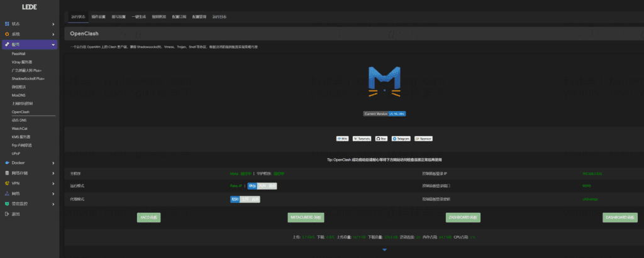This screenshot has height=258, width=644.
Task: Click control panel port 9090
Action: click(x=586, y=186)
